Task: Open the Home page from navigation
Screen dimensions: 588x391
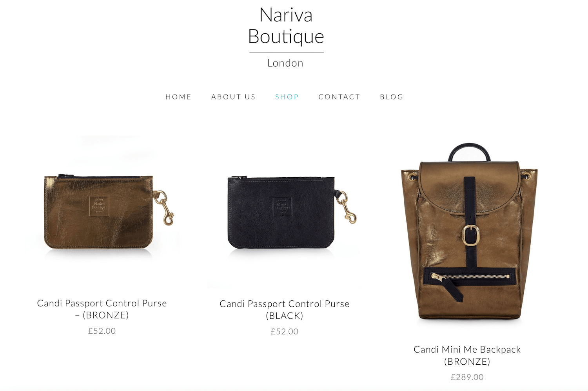Action: pos(178,97)
